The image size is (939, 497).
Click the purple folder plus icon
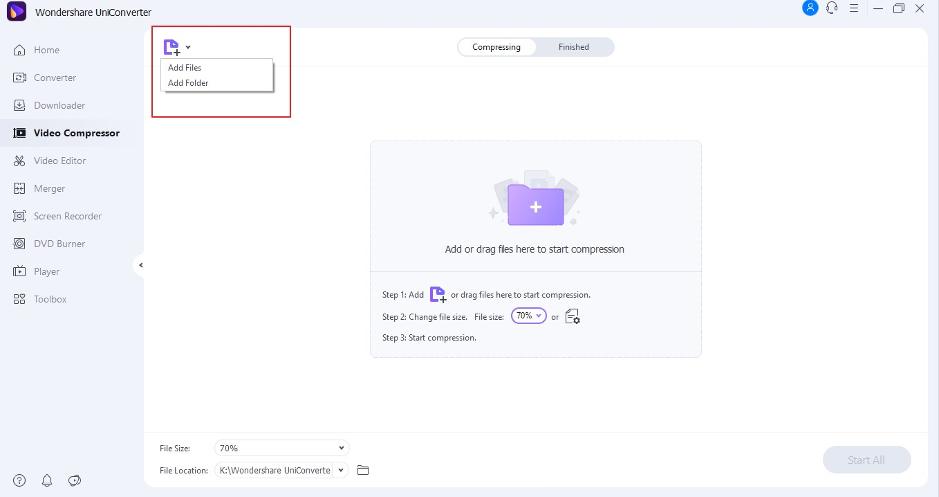tap(535, 204)
